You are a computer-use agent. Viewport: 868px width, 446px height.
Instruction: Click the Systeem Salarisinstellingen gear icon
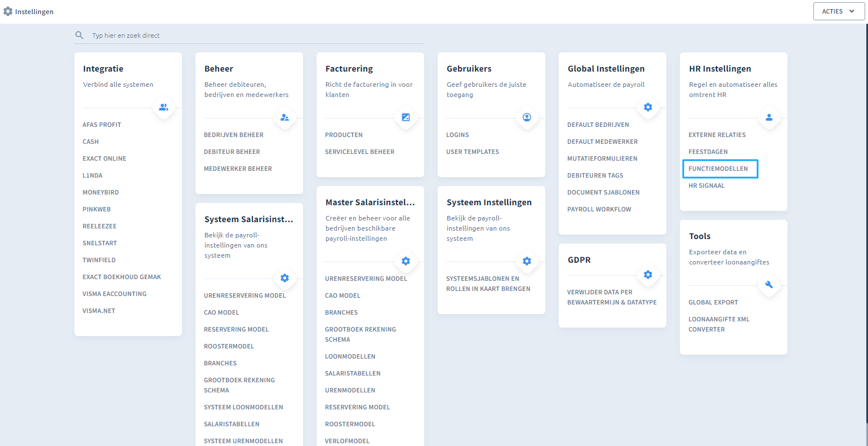pyautogui.click(x=284, y=278)
